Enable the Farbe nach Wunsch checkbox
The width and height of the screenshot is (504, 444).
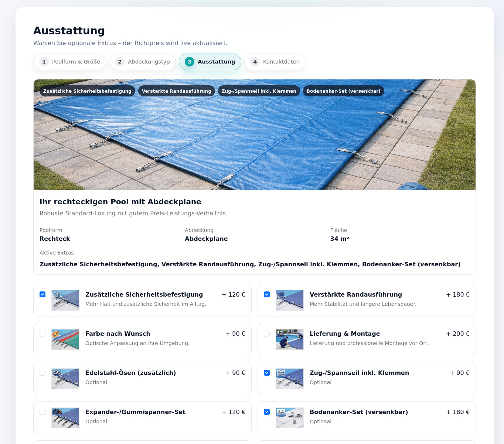pos(42,334)
